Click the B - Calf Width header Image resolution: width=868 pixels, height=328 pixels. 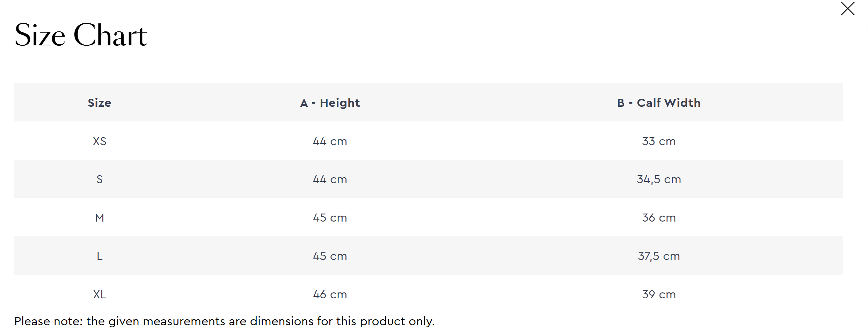[x=659, y=103]
